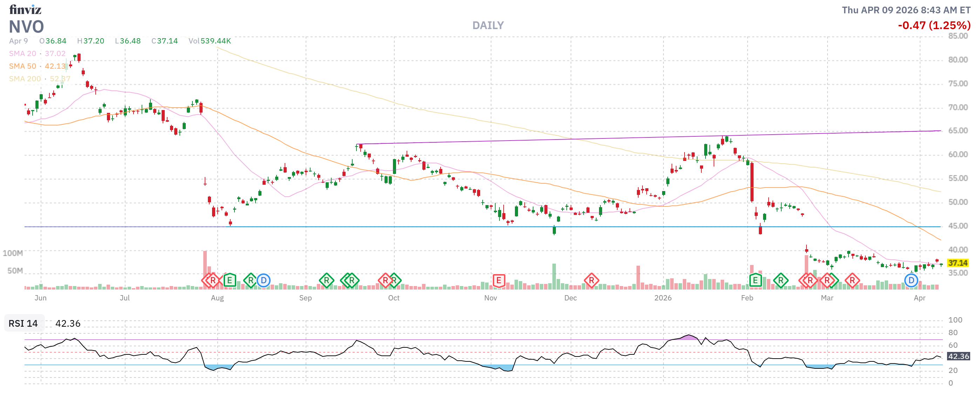Click the SMA 200 legend label
This screenshot has height=394, width=980.
coord(25,79)
